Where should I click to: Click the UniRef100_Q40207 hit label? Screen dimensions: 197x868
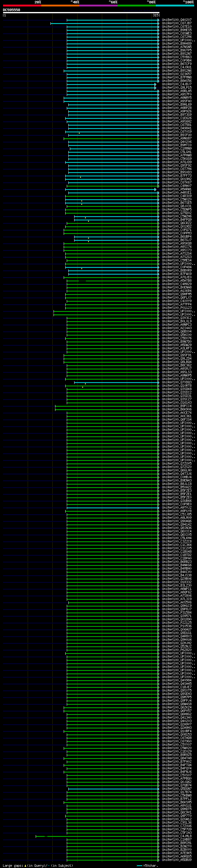click(x=176, y=20)
